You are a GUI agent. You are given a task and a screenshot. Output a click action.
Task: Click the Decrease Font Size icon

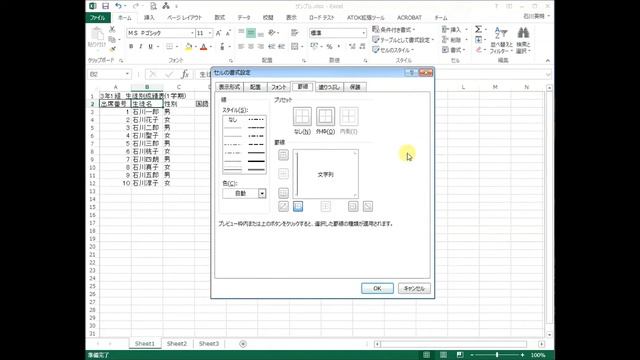pyautogui.click(x=228, y=33)
